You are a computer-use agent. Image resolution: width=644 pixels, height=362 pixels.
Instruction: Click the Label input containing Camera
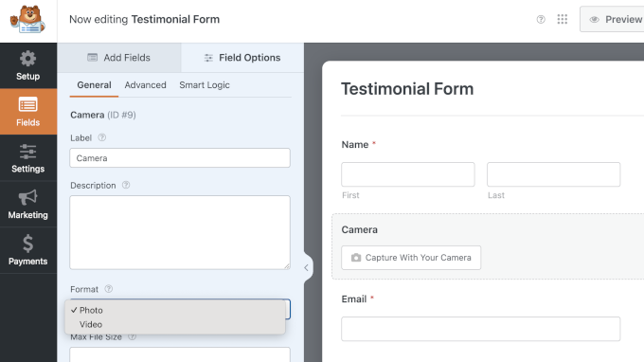click(x=180, y=158)
